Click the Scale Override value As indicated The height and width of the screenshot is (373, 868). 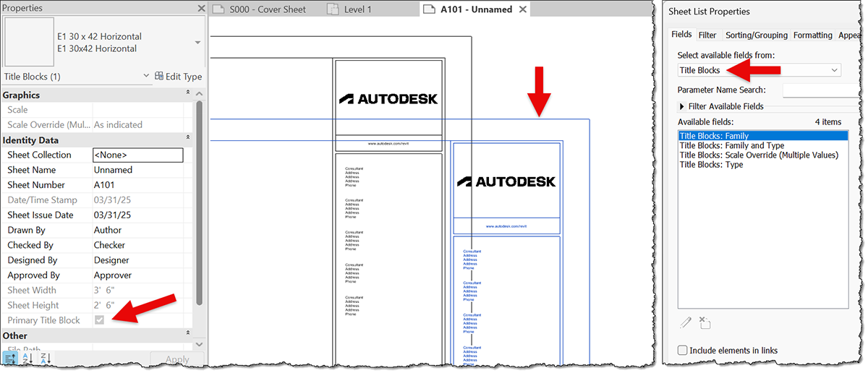(x=118, y=124)
